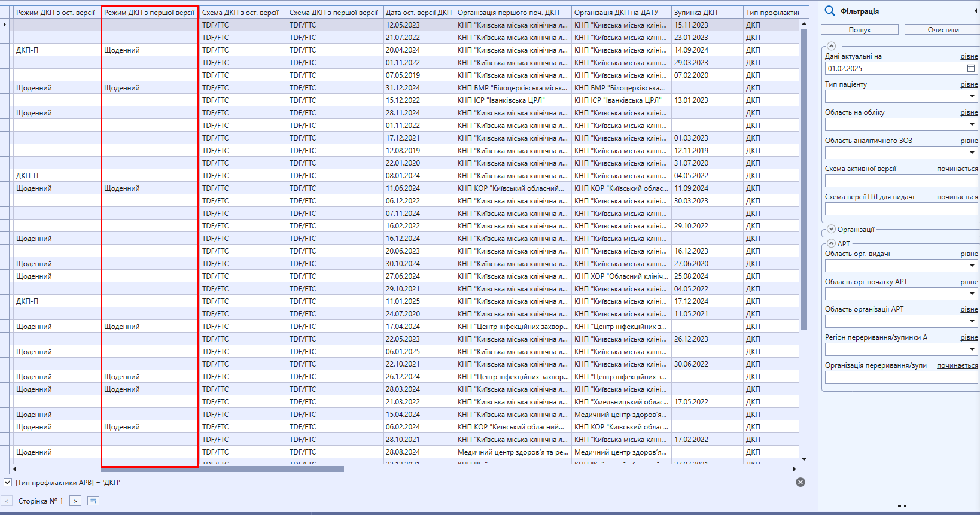Select the КНП ХОР "Обласний клініч... cell
The height and width of the screenshot is (515, 980).
[x=622, y=276]
